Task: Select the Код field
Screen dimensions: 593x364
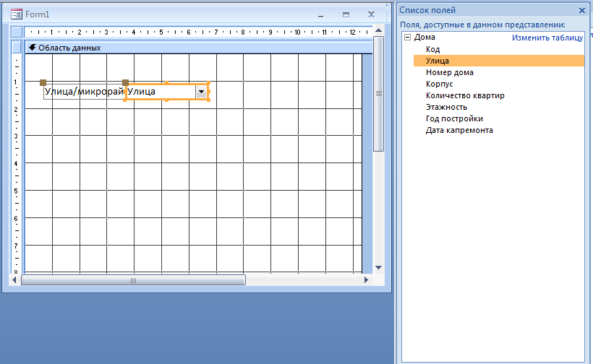Action: click(x=432, y=49)
